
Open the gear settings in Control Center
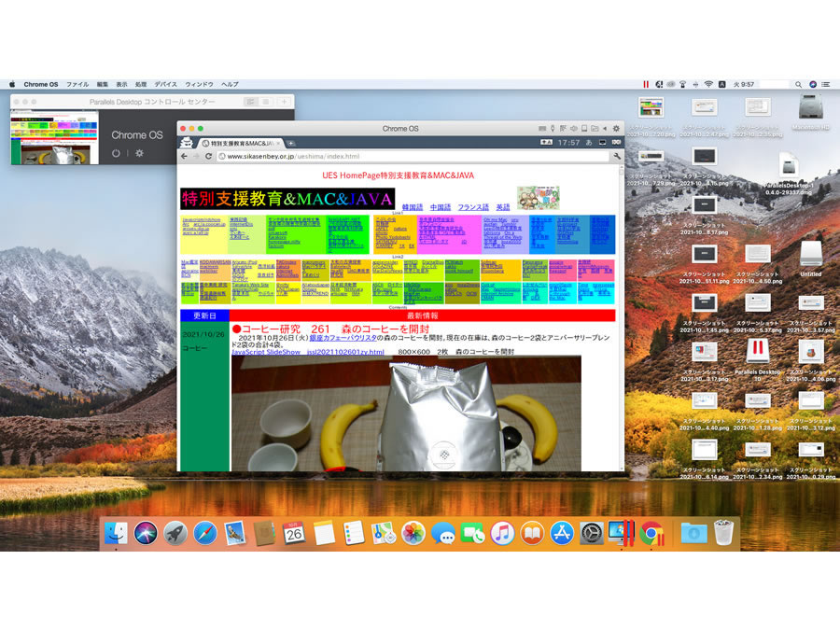[x=139, y=153]
